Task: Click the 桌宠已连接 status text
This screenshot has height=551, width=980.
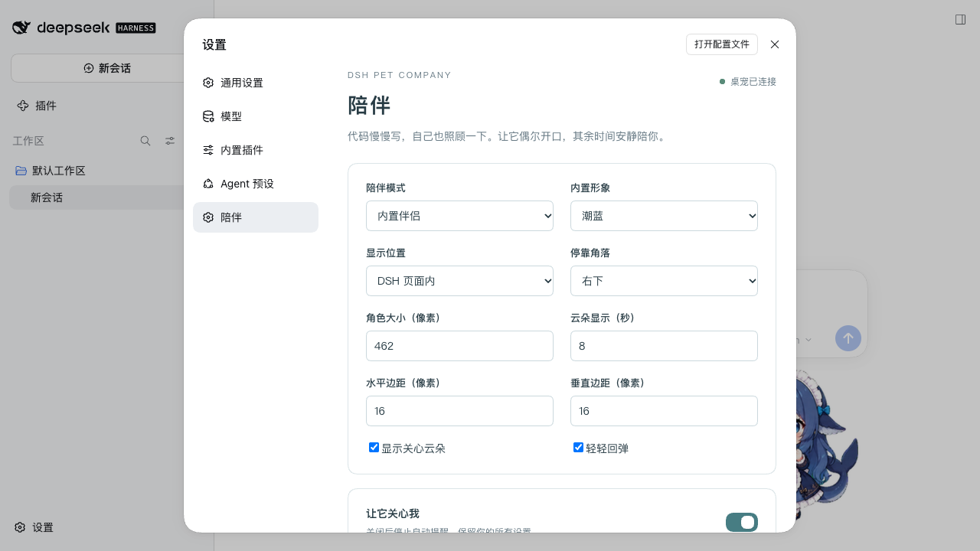Action: 753,82
